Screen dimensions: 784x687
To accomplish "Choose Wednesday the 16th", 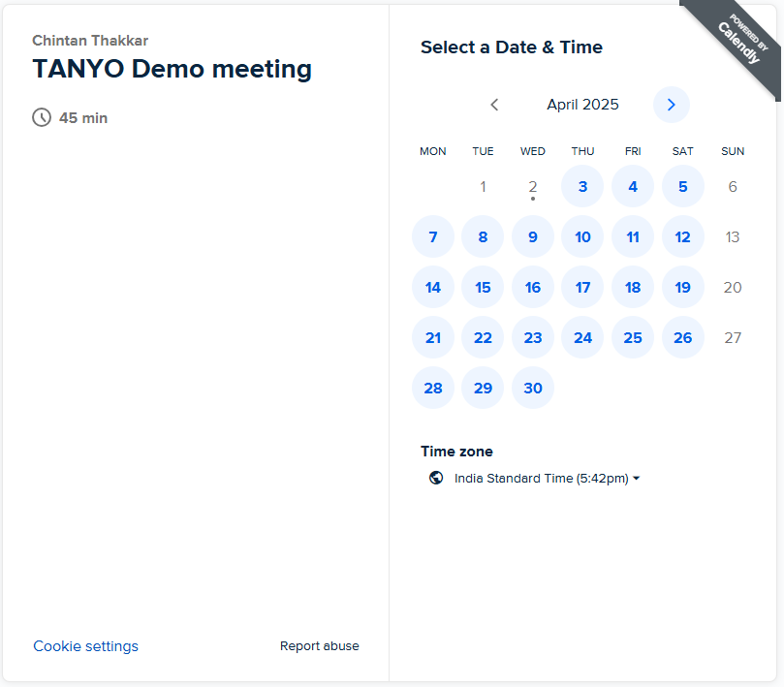I will point(532,288).
